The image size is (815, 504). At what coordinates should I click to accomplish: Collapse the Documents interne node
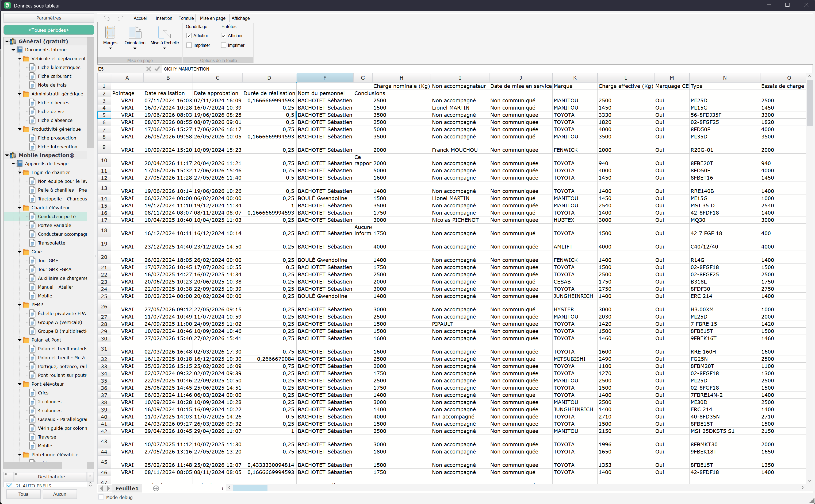click(13, 50)
